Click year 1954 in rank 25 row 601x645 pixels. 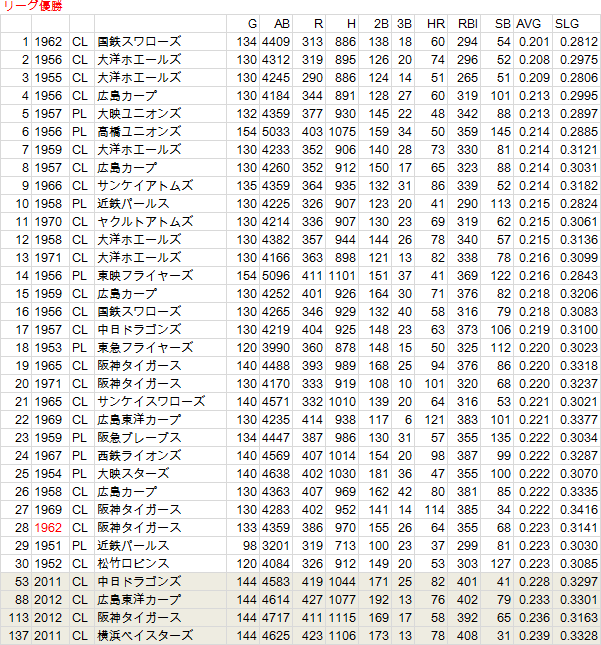(x=48, y=473)
